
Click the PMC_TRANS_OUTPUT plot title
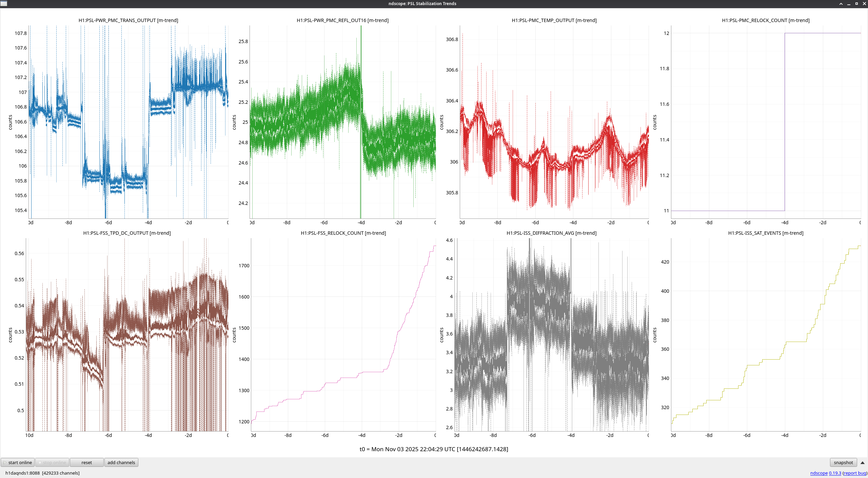pos(128,20)
